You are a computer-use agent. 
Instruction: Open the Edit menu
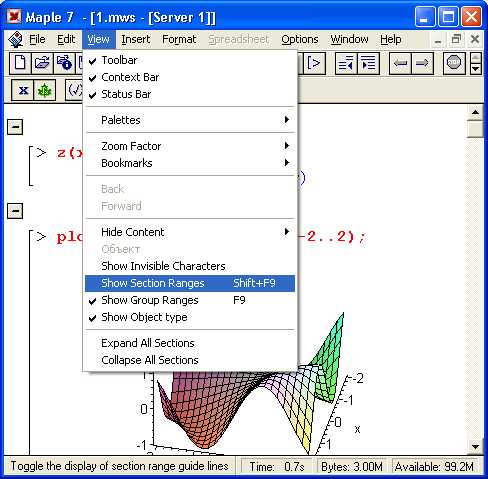tap(66, 39)
